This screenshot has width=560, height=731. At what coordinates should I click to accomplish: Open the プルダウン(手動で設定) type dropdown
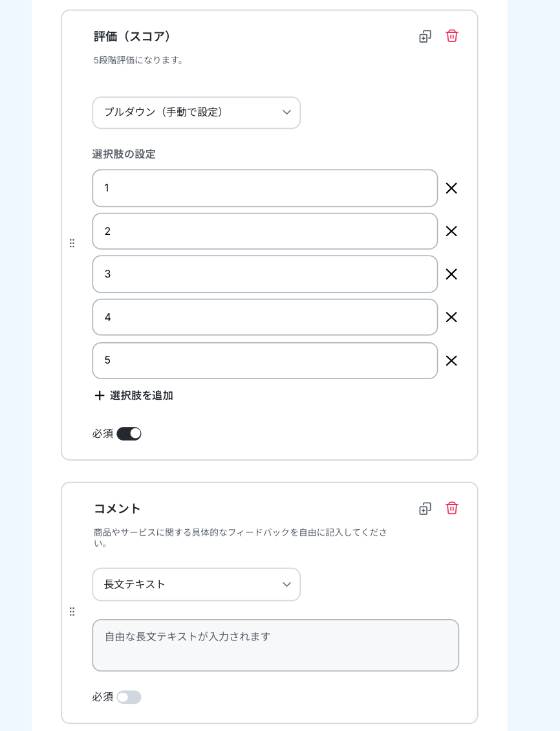pos(196,113)
